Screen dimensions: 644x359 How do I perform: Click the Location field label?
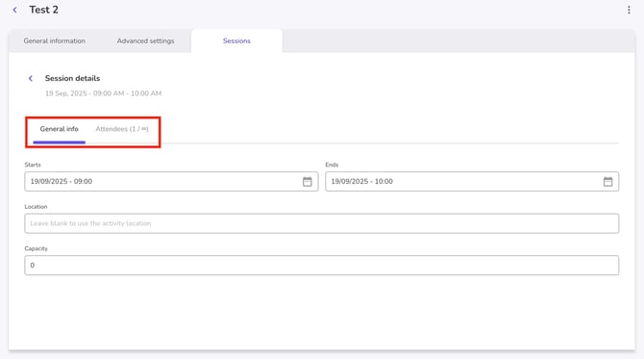[x=36, y=206]
